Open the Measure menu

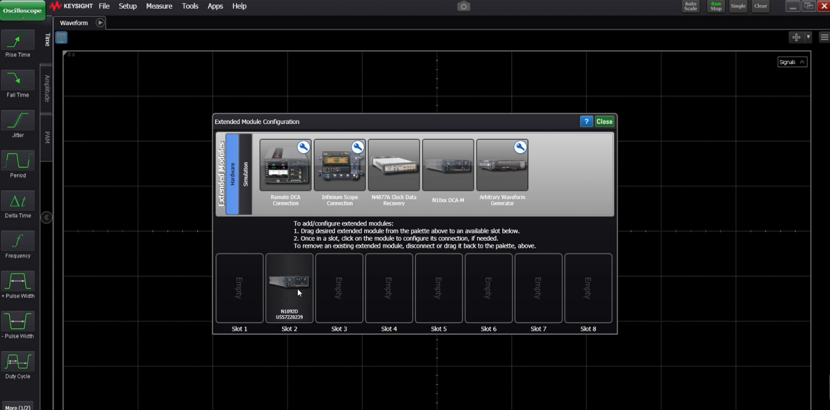click(159, 6)
